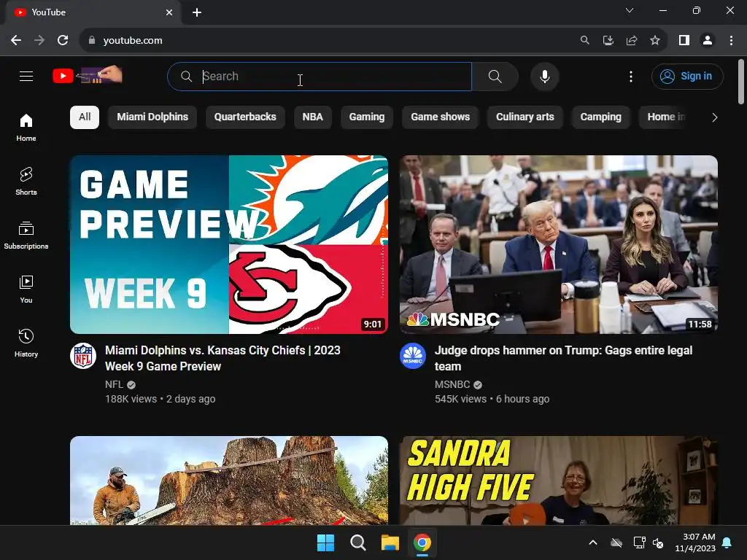Play the Game Preview Week 9 thumbnail

pyautogui.click(x=229, y=244)
